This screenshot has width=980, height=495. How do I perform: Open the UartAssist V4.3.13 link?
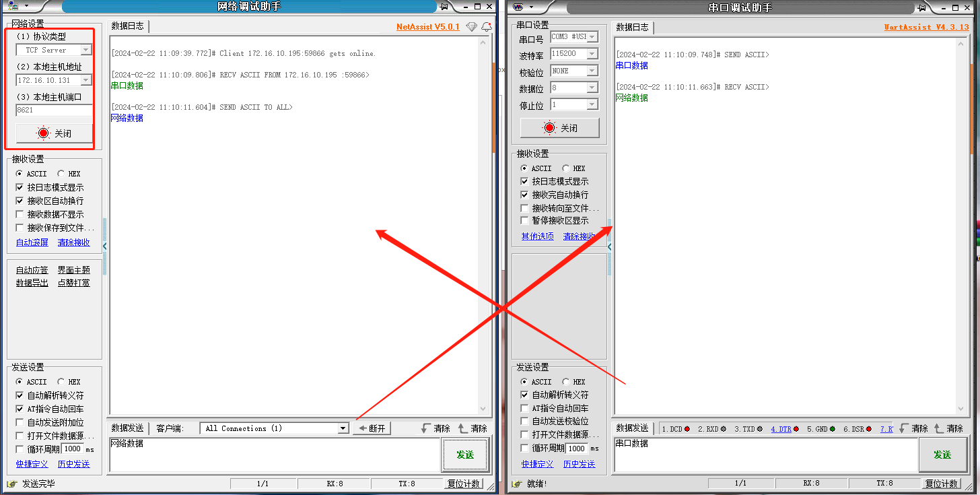coord(926,27)
